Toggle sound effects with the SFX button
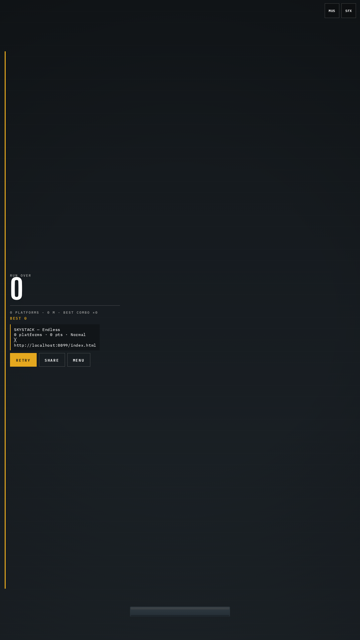This screenshot has width=360, height=640. pos(348,11)
